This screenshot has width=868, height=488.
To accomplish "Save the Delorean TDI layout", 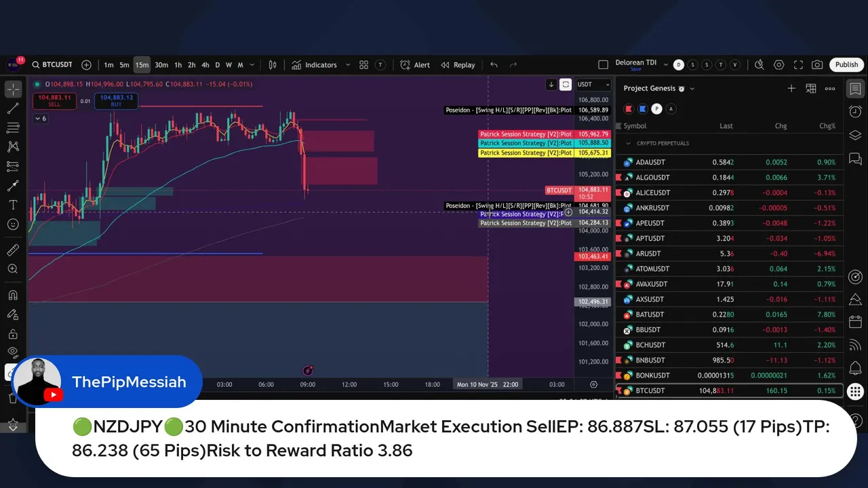I will [x=636, y=70].
